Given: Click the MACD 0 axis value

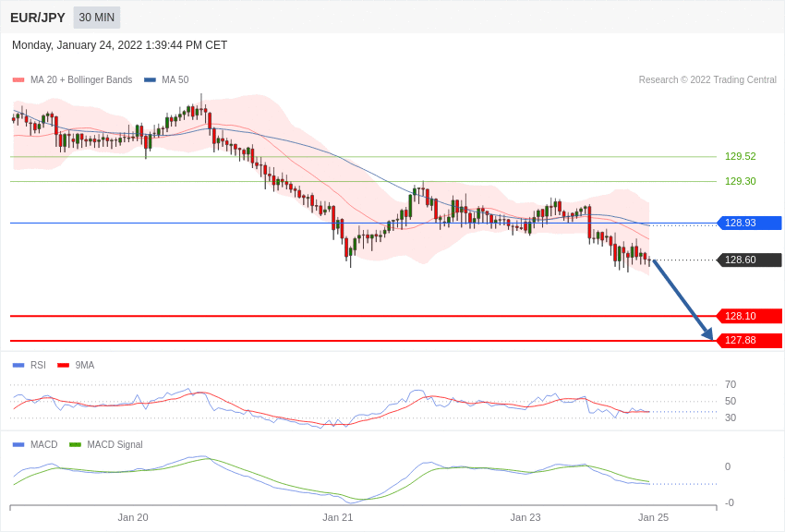Looking at the screenshot, I should (x=728, y=466).
